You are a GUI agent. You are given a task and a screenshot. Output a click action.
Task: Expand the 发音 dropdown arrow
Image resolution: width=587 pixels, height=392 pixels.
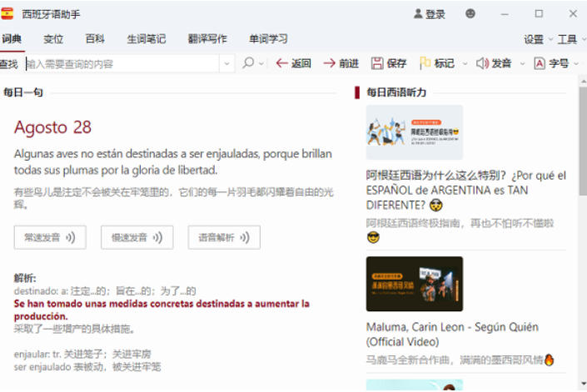click(x=522, y=63)
